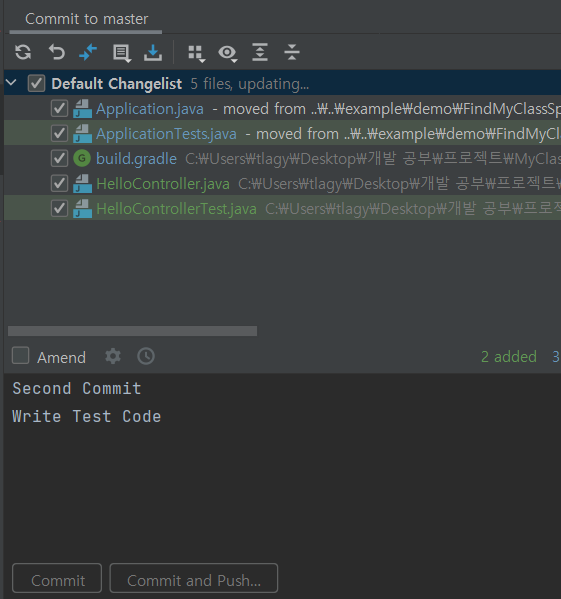Image resolution: width=561 pixels, height=599 pixels.
Task: Uncheck the HelloControllerTest.java checkbox
Action: pyautogui.click(x=59, y=209)
